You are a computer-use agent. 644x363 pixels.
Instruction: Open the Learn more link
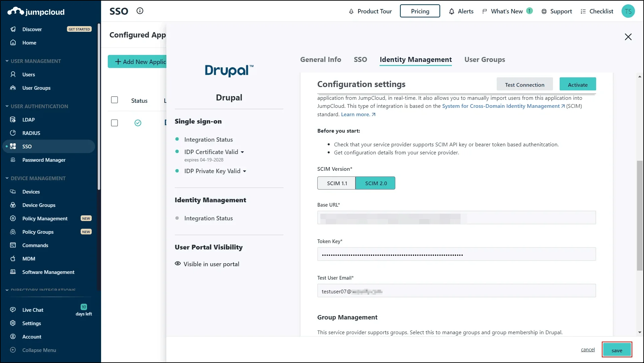click(x=358, y=115)
